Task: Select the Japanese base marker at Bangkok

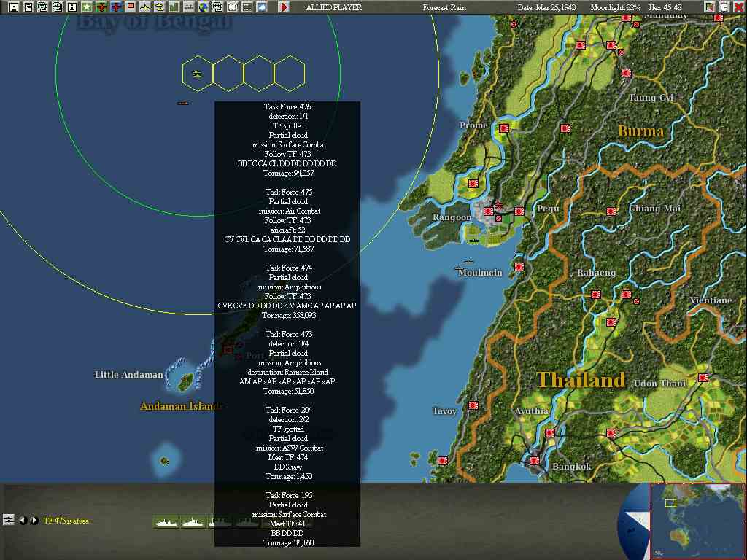Action: click(534, 461)
